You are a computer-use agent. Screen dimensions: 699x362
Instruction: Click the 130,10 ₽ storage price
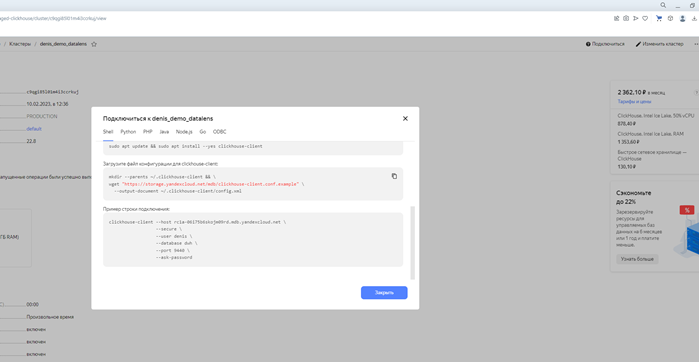tap(626, 167)
